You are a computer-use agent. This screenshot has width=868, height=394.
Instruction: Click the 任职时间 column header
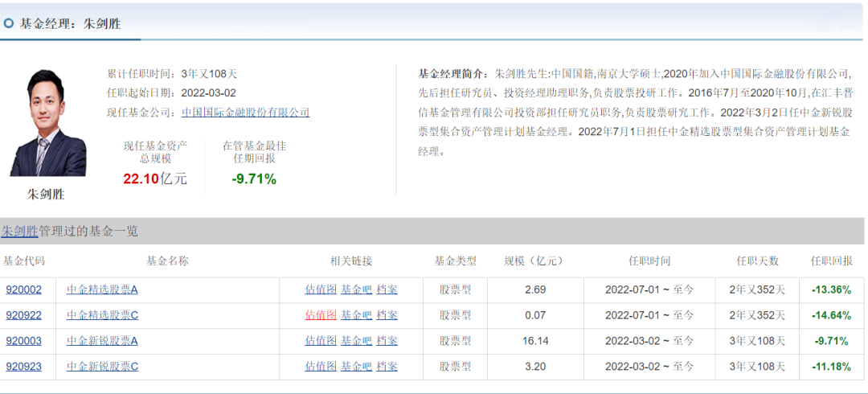click(x=649, y=261)
